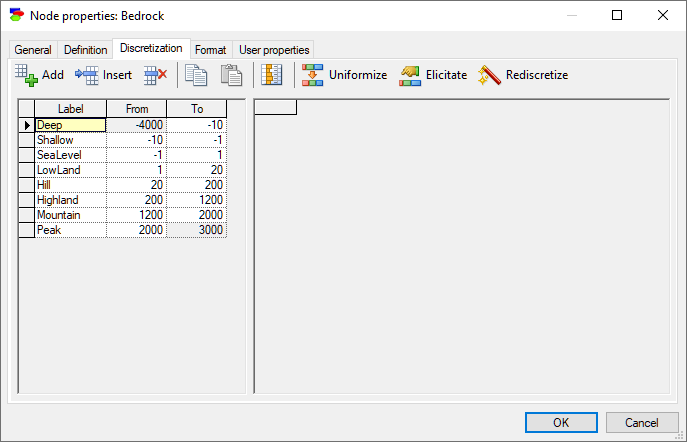Click the To value -10 in Deep row
The height and width of the screenshot is (442, 687).
click(x=197, y=125)
